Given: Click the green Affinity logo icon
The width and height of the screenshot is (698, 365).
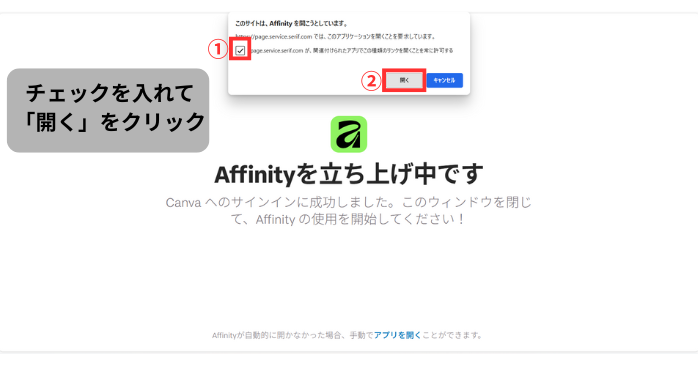Looking at the screenshot, I should 349,134.
